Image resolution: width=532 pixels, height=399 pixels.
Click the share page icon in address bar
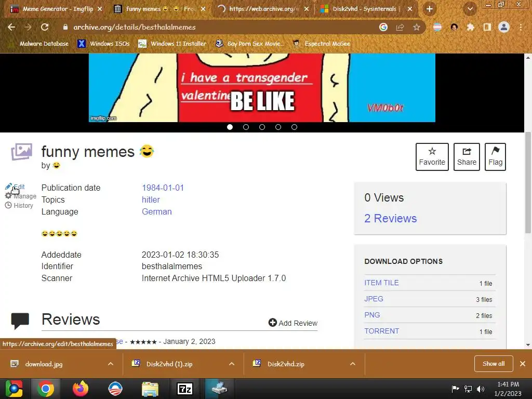400,27
